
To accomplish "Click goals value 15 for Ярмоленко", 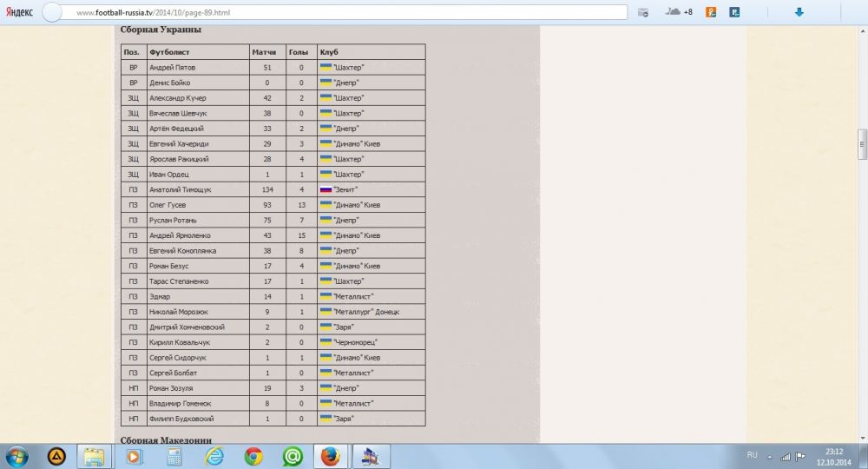I will click(x=302, y=235).
